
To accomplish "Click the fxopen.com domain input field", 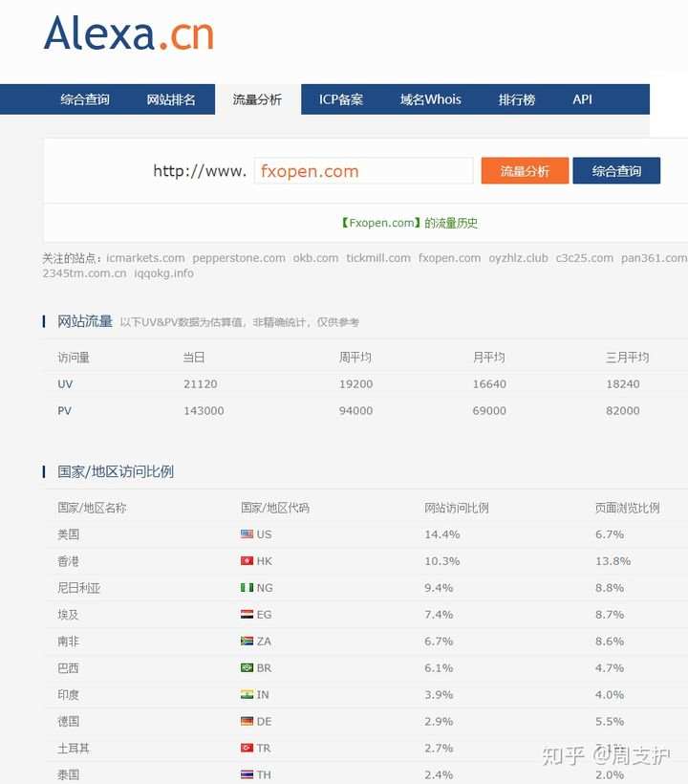I will pyautogui.click(x=364, y=171).
